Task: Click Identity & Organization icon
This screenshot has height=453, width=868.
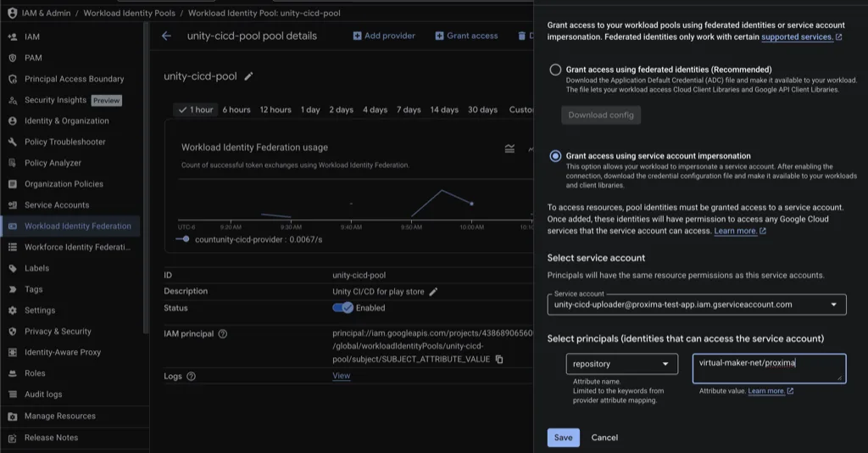Action: tap(12, 120)
